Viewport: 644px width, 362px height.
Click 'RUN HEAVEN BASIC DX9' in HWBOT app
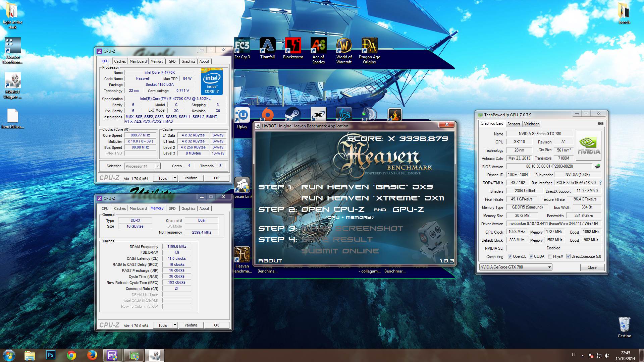click(x=367, y=187)
